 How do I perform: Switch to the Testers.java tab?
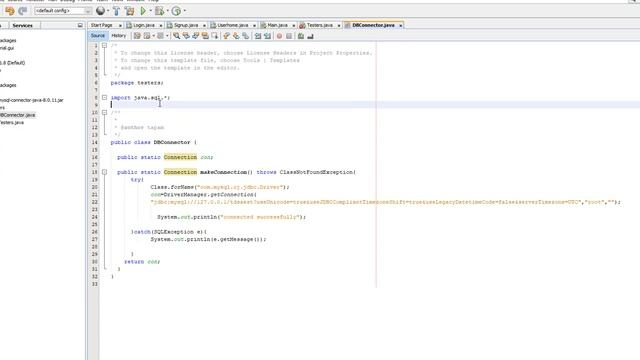click(x=320, y=25)
